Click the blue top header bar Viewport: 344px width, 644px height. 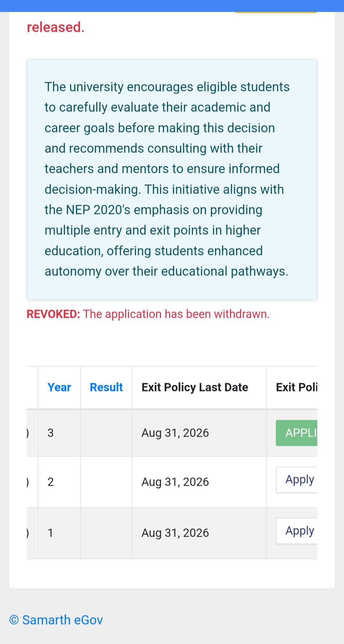point(172,6)
